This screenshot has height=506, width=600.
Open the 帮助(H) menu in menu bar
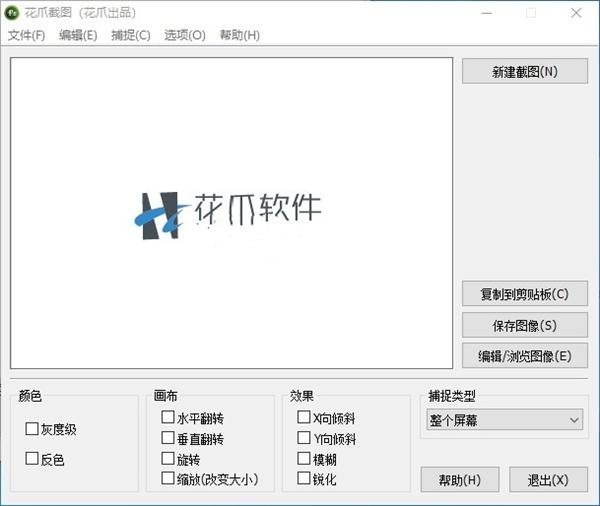240,35
